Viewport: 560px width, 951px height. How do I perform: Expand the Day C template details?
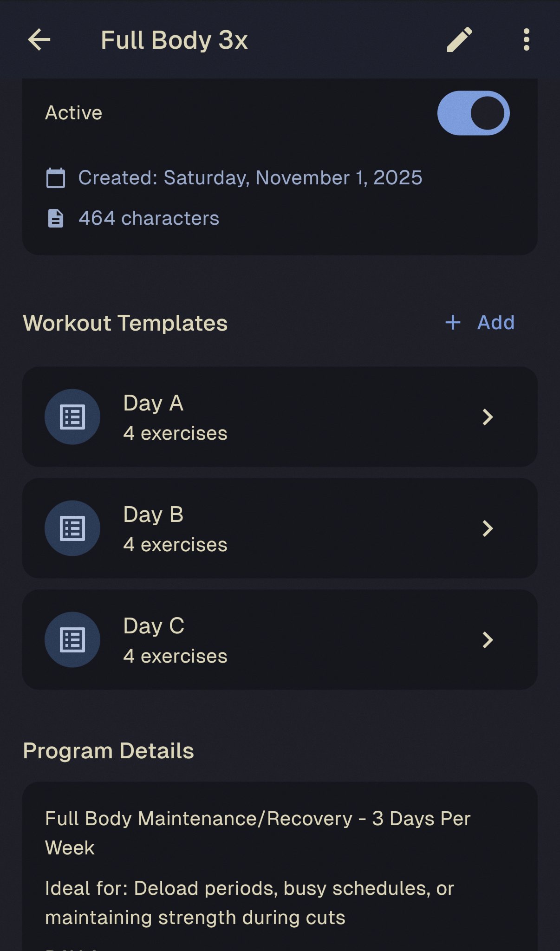point(488,639)
